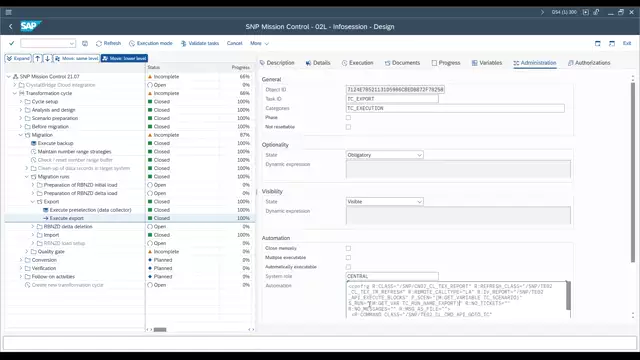This screenshot has width=640, height=360.
Task: Go back with the arrow beside the SAP logo
Action: [x=11, y=27]
